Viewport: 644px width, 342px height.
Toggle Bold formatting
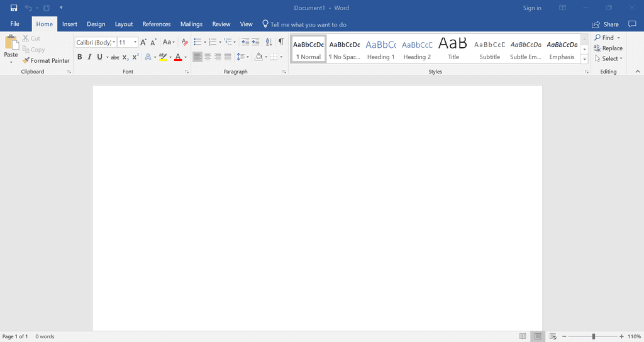(x=80, y=57)
